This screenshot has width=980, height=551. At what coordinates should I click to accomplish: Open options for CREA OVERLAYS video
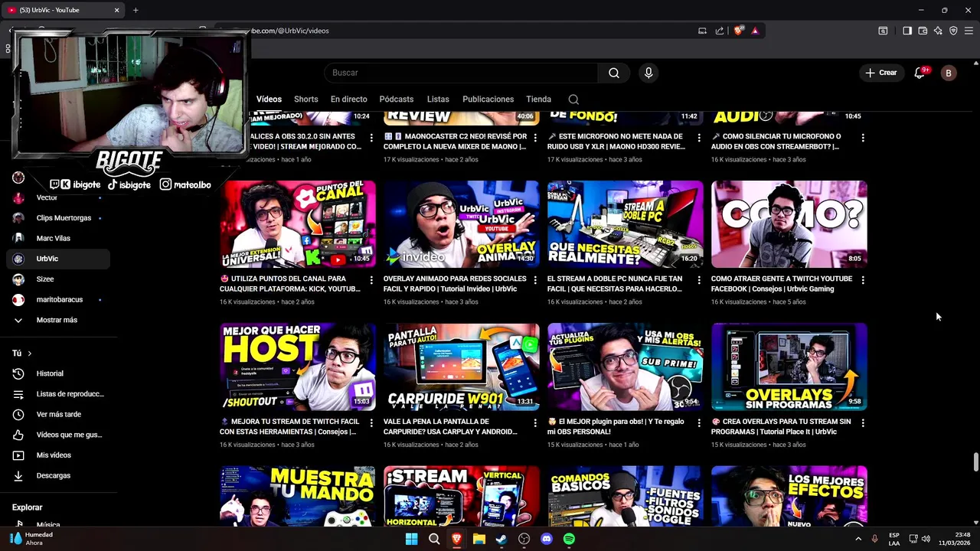click(x=863, y=422)
